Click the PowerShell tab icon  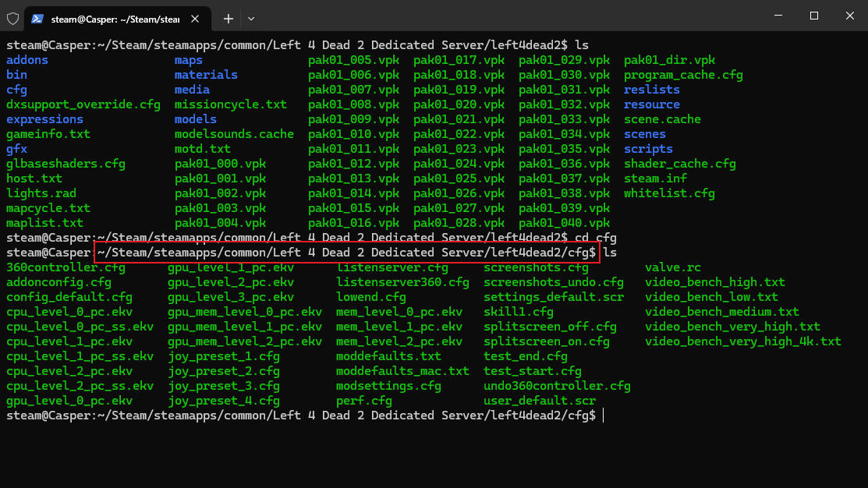tap(37, 19)
